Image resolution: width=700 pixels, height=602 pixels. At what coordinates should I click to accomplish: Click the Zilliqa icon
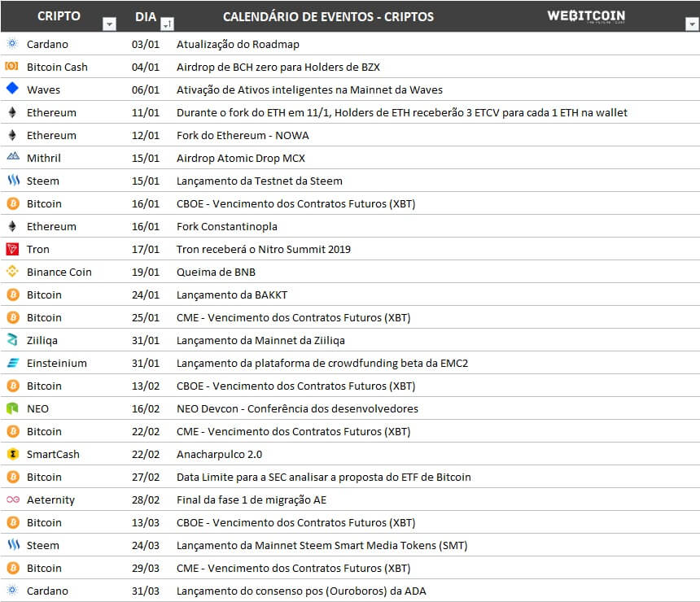(x=12, y=339)
